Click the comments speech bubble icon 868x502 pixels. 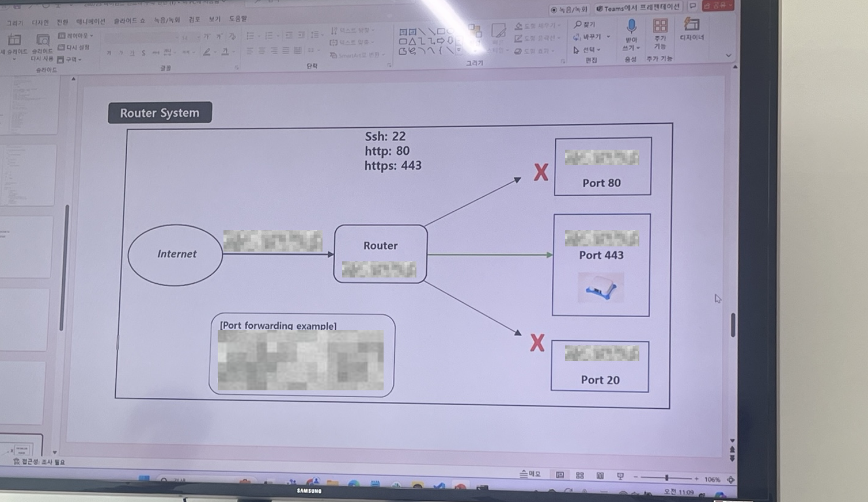click(x=693, y=6)
